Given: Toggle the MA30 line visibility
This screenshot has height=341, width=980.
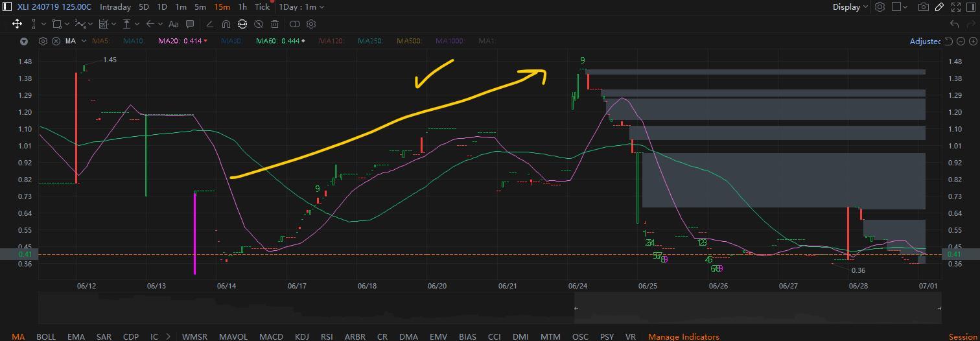Looking at the screenshot, I should 231,41.
